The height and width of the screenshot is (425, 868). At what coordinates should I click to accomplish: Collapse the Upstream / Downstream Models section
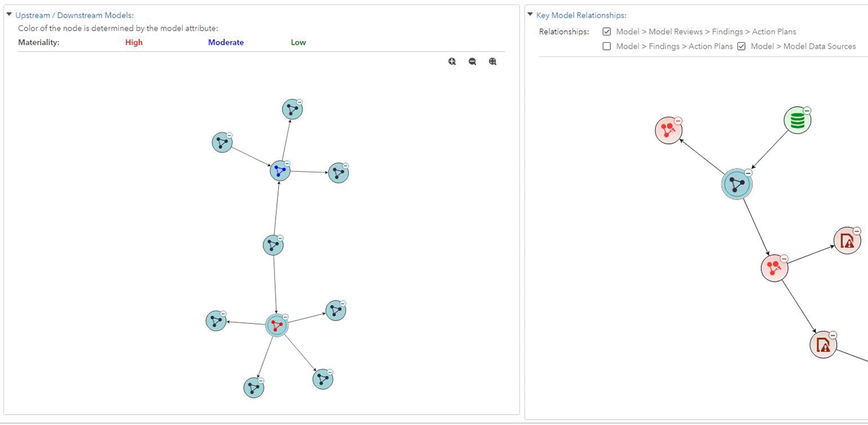click(x=9, y=14)
